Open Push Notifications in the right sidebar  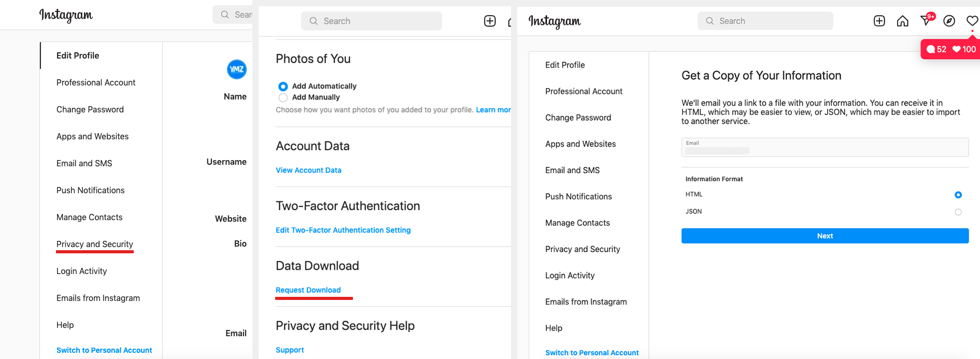pyautogui.click(x=578, y=196)
